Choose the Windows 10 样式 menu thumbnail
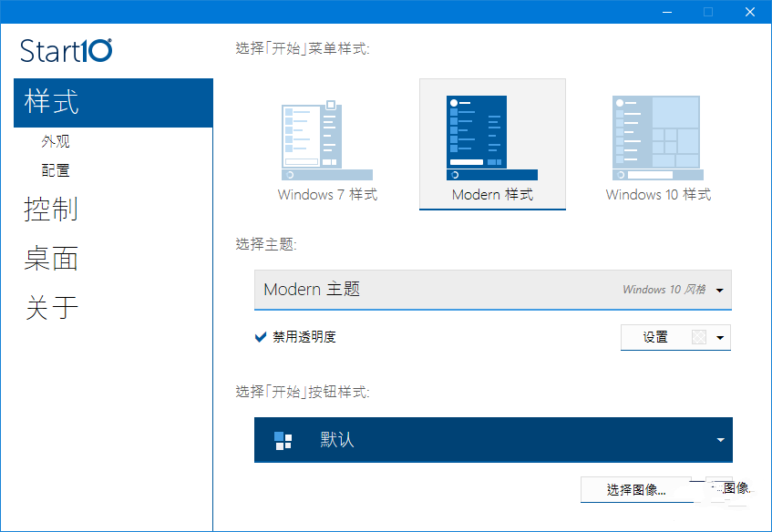The width and height of the screenshot is (772, 532). pyautogui.click(x=657, y=141)
